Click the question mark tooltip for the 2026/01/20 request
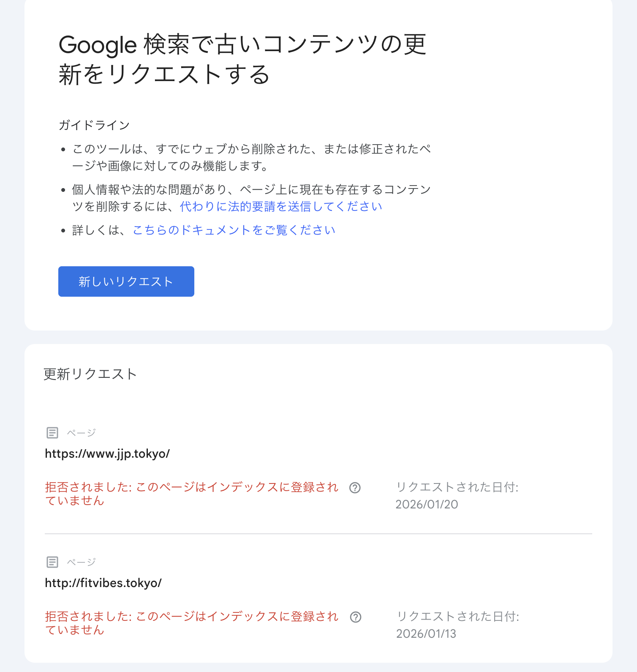Screen dimensions: 637x672 (356, 488)
